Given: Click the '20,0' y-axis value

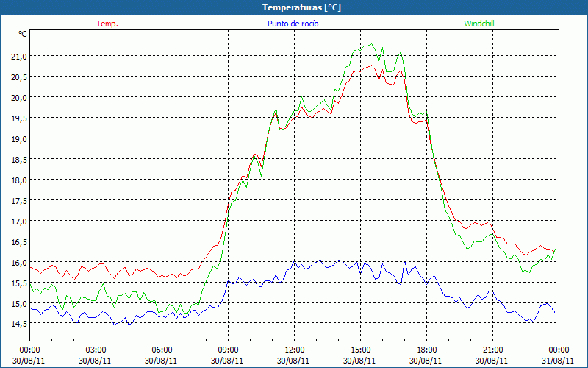Looking at the screenshot, I should [19, 98].
